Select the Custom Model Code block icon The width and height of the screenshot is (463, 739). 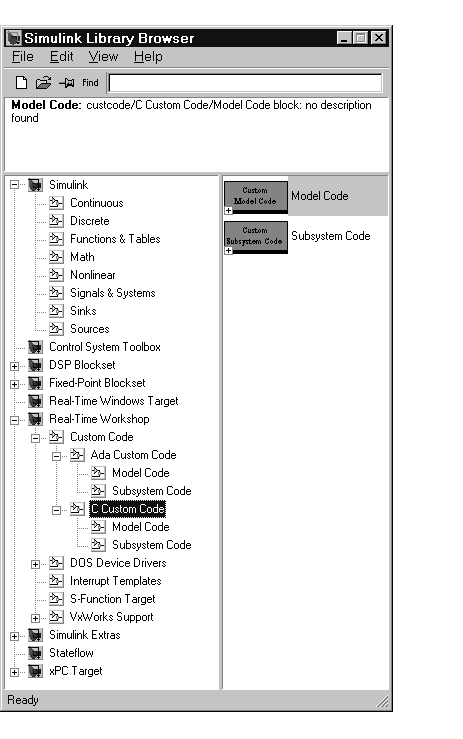point(256,196)
